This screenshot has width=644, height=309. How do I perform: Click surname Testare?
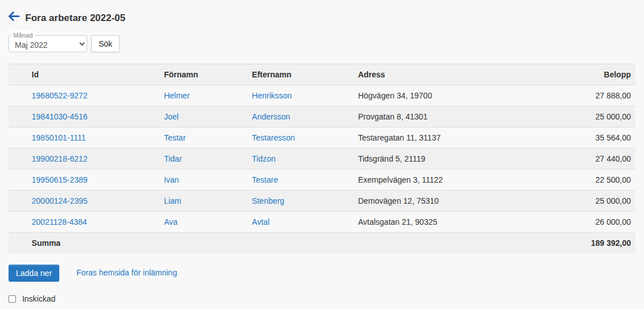coord(265,180)
